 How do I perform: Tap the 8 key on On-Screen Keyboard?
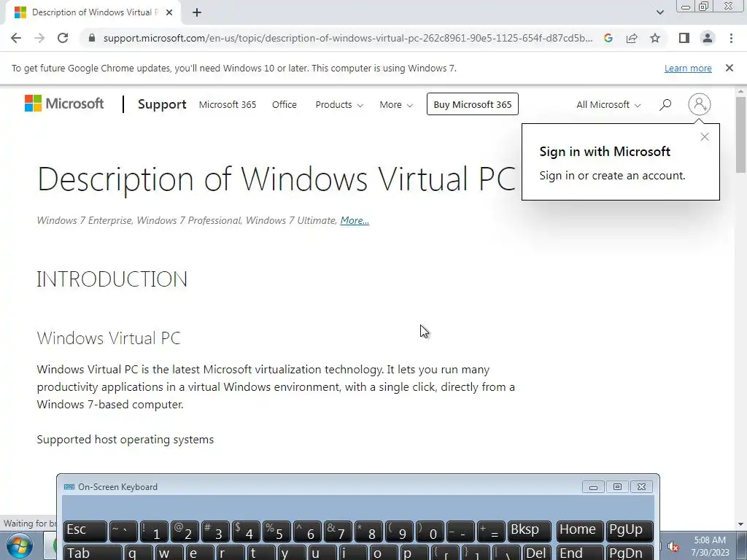[368, 531]
